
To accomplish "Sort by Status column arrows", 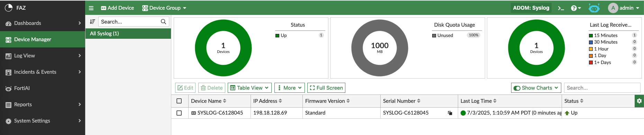I will [x=582, y=101].
